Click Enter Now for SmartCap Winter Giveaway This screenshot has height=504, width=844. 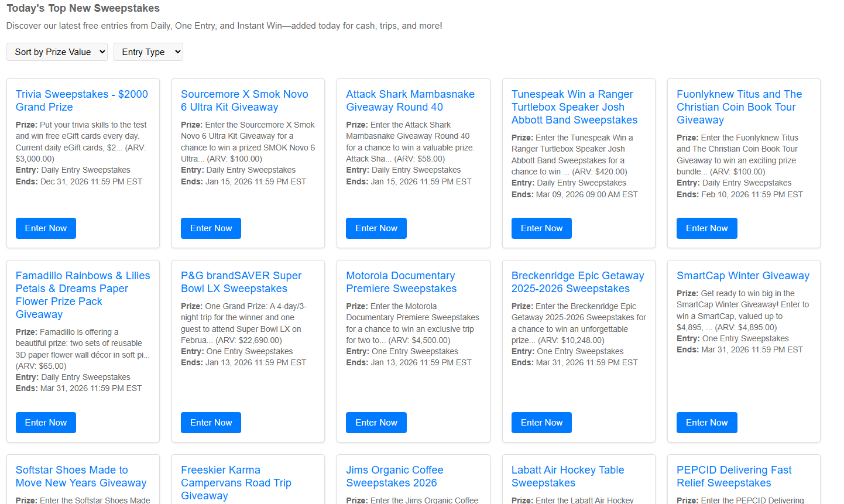pos(706,423)
